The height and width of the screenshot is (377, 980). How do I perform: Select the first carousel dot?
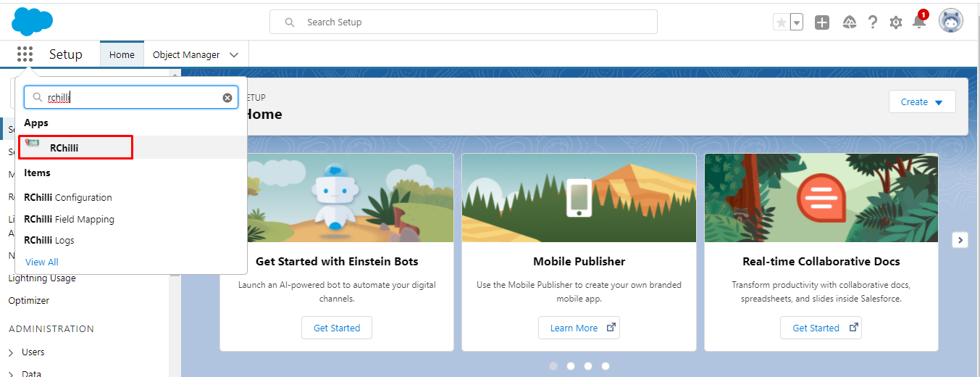point(553,366)
